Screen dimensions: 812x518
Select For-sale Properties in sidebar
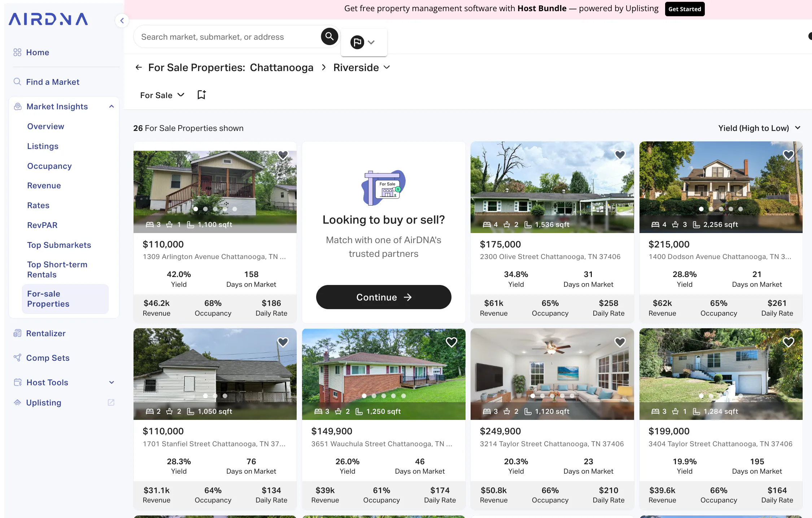click(65, 299)
